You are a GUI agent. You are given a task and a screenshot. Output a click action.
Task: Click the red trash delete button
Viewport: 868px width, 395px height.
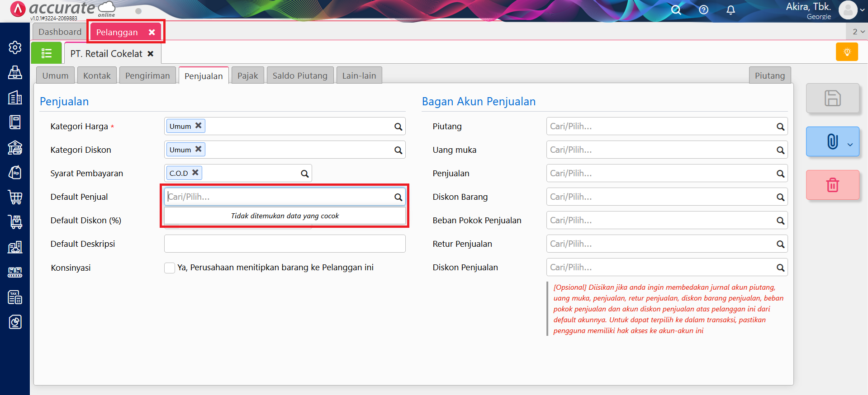(832, 185)
